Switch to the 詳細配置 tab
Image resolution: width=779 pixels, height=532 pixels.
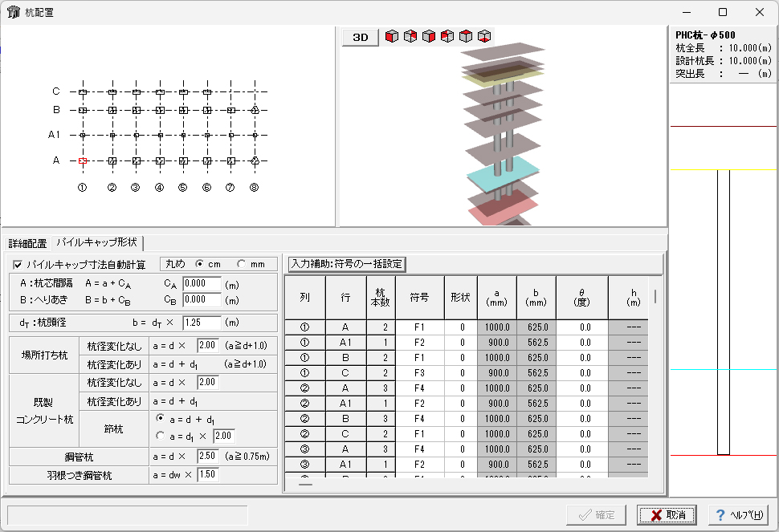[27, 244]
